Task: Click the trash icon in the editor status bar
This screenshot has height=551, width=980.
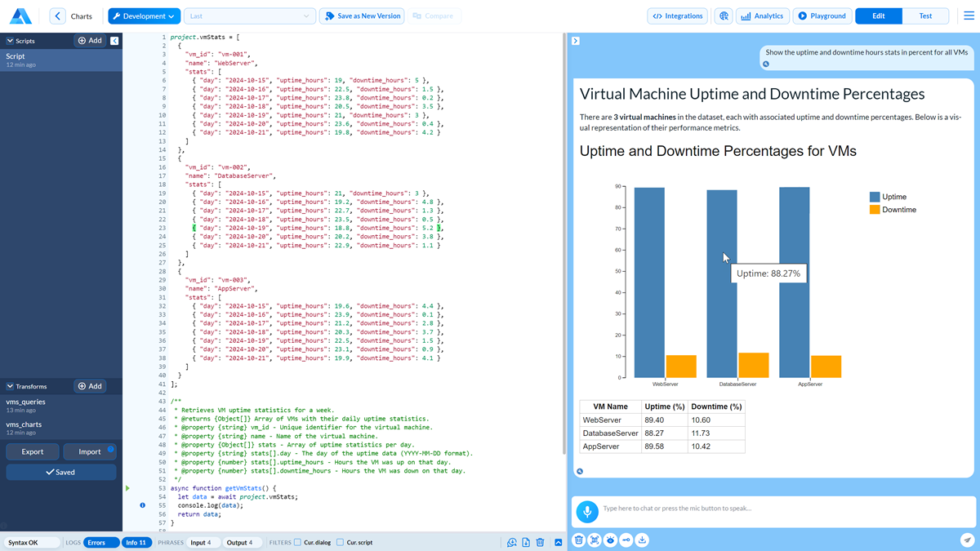Action: point(540,541)
